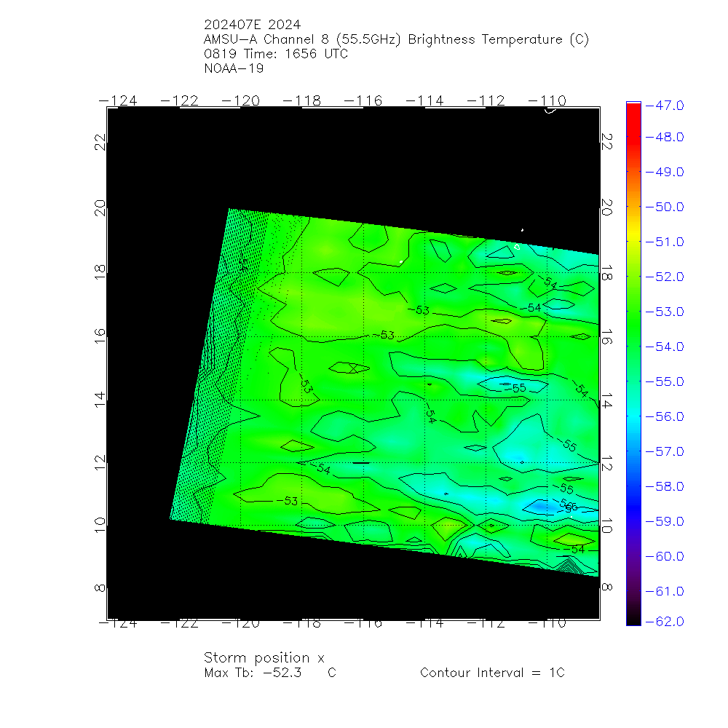The height and width of the screenshot is (728, 728).
Task: Click the colorbar label "-58.0"
Action: [x=665, y=486]
